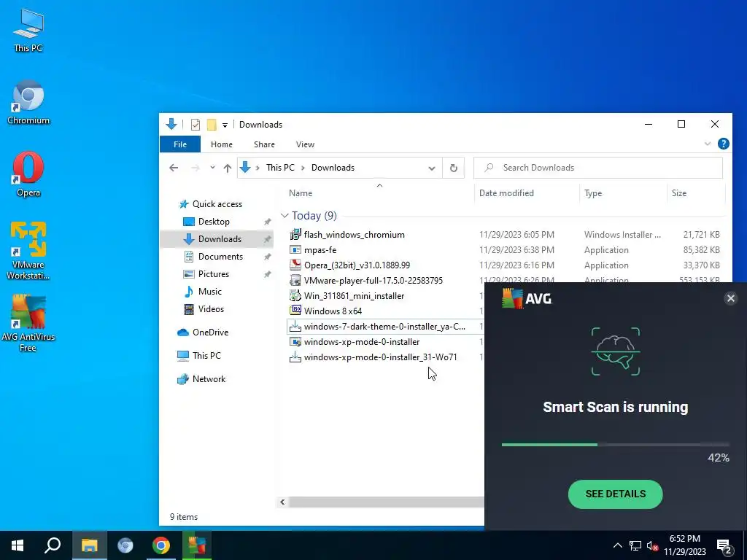Click the Properties quick access toolbar icon
This screenshot has height=560, width=747.
tap(196, 125)
